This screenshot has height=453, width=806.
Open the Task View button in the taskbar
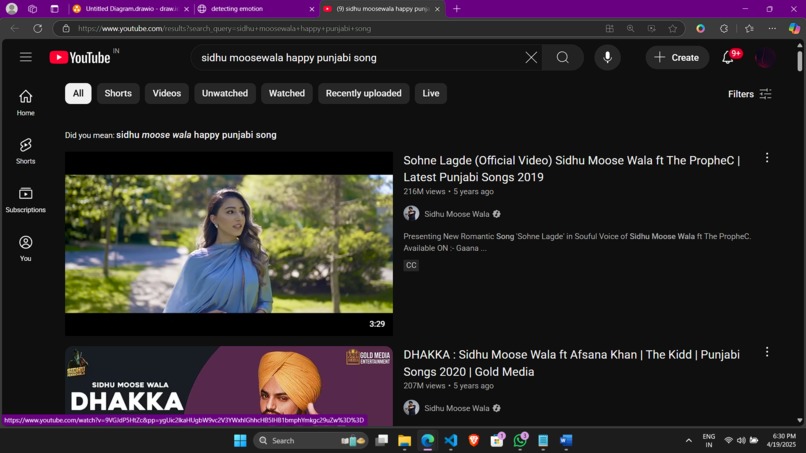[x=381, y=441]
